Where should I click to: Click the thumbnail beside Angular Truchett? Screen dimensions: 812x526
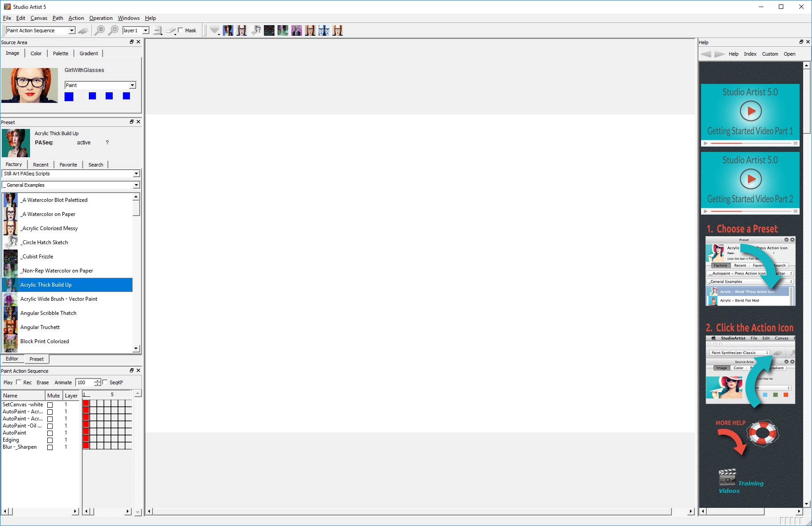pyautogui.click(x=11, y=327)
